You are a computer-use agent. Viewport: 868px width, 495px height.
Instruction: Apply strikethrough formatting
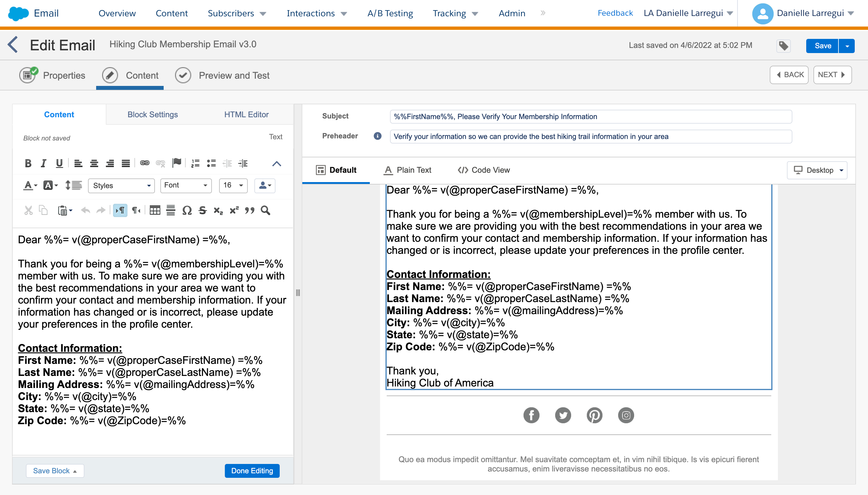click(x=203, y=210)
